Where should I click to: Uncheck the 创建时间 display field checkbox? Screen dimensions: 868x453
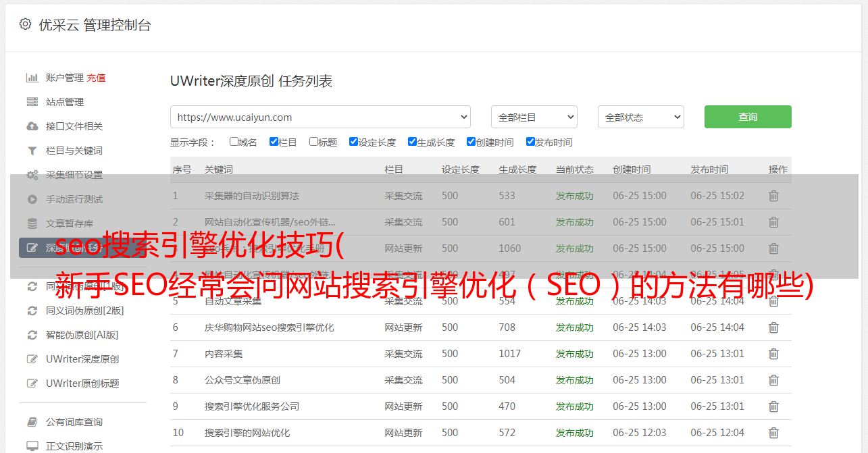click(x=471, y=142)
